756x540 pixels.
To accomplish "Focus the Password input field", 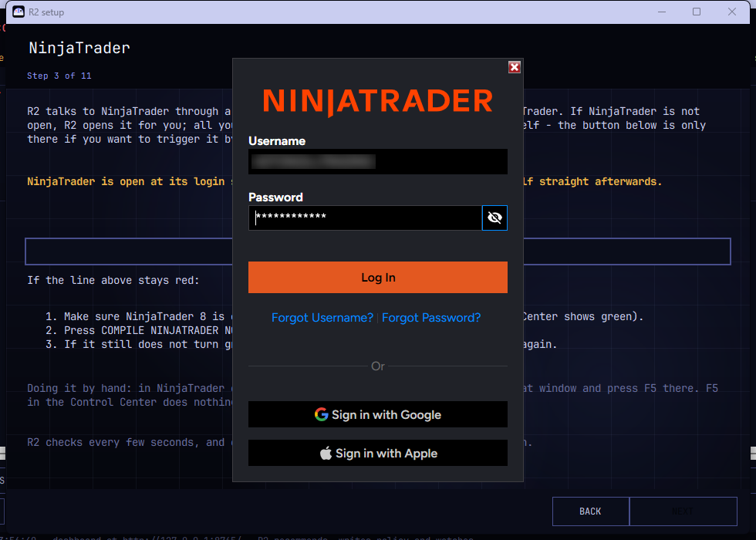I will click(365, 218).
